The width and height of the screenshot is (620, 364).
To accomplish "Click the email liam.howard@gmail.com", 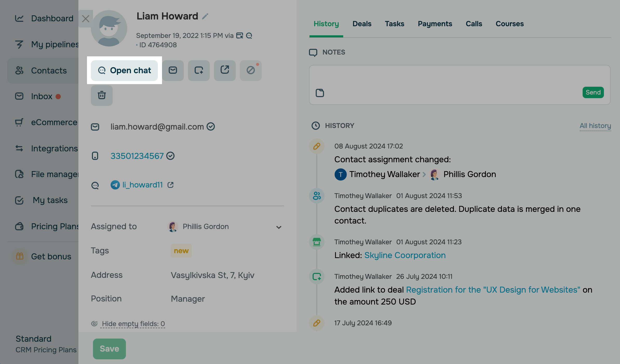I will click(157, 126).
